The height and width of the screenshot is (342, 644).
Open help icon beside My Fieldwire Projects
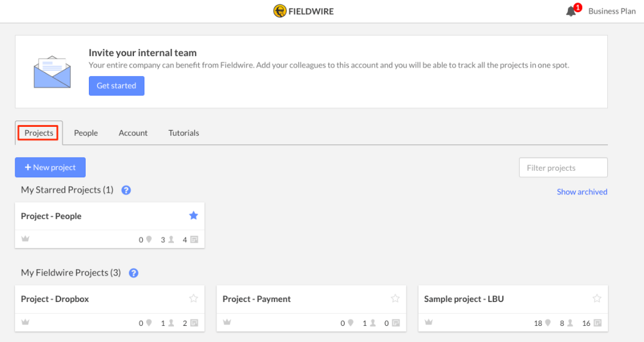point(133,273)
